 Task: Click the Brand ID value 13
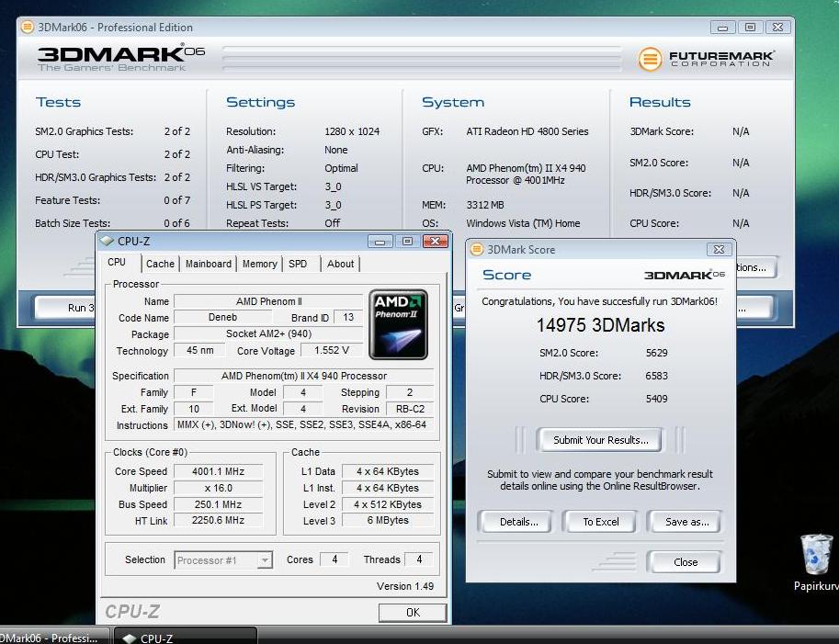348,317
